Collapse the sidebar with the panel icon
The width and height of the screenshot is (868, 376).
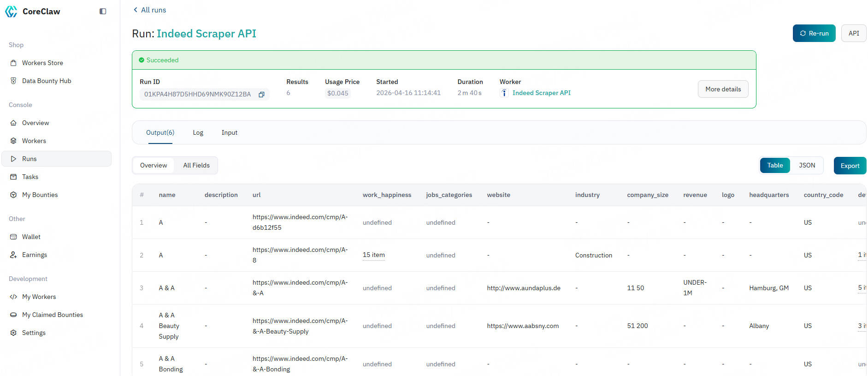tap(103, 12)
